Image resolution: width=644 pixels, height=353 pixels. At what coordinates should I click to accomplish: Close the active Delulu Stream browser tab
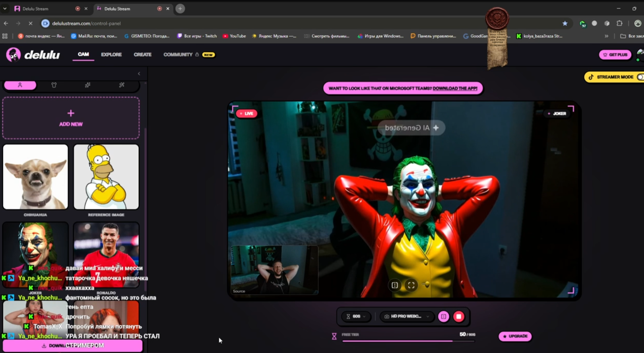coord(168,9)
